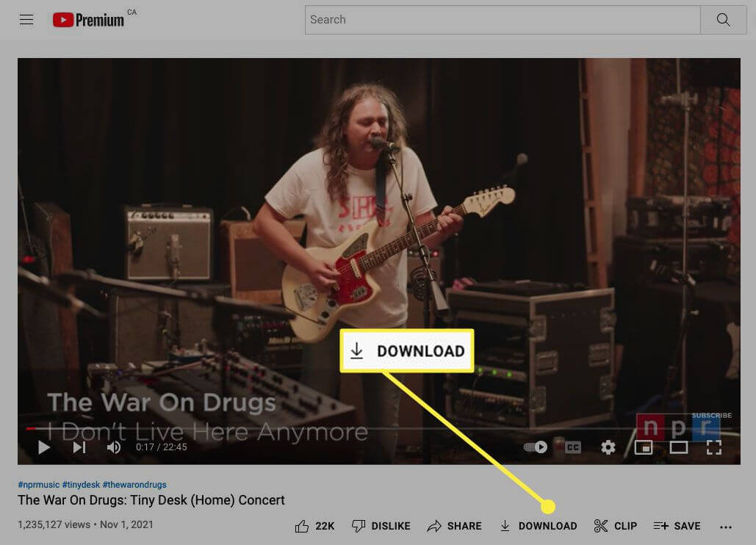Screen dimensions: 756x545
Task: Click the 1,235,127 views text
Action: coord(54,524)
